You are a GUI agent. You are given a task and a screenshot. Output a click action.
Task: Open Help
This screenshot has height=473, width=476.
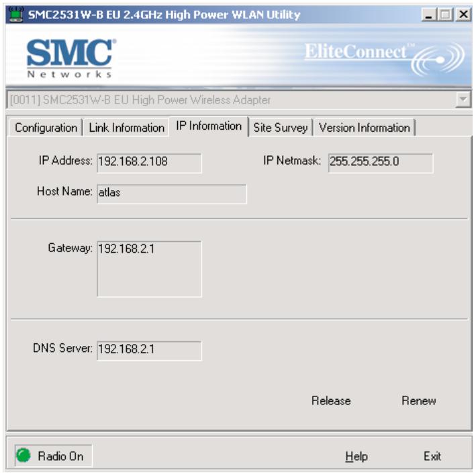point(356,456)
